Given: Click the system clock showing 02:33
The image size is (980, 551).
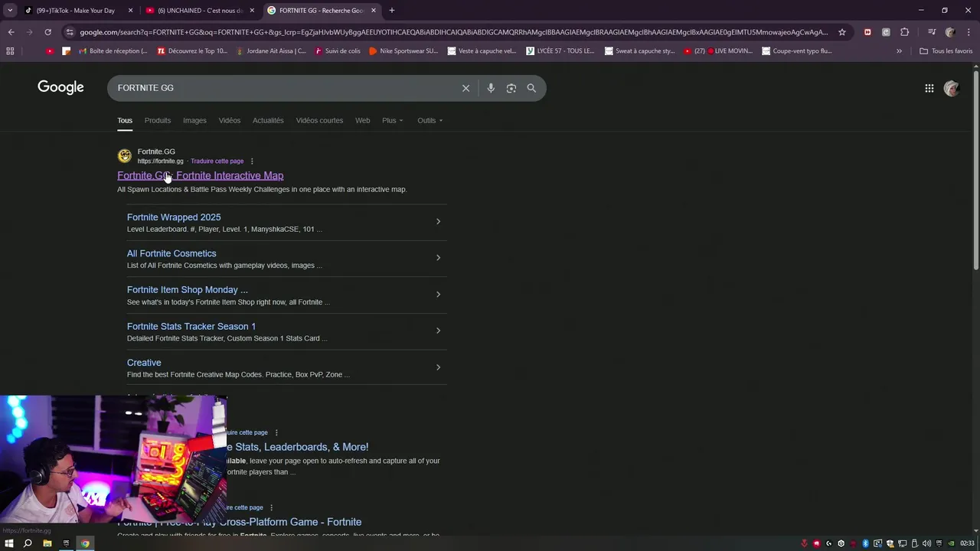Looking at the screenshot, I should 967,543.
